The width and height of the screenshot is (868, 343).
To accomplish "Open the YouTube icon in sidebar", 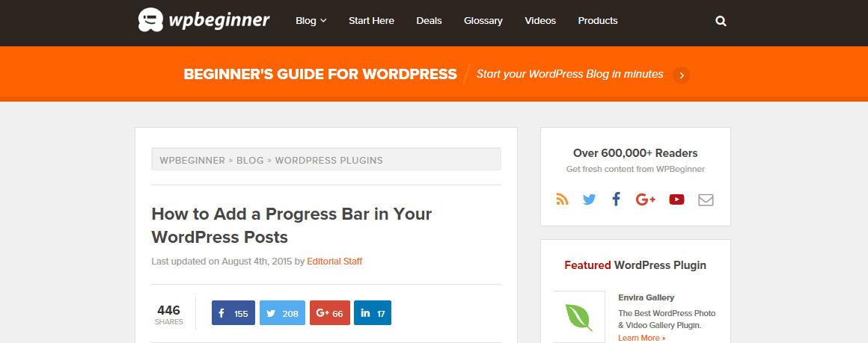I will pos(676,200).
